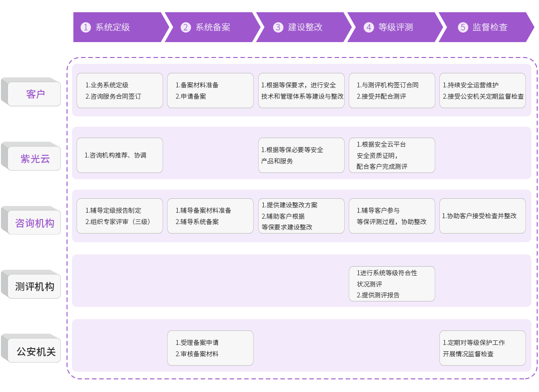Click the 进行系统等级符合性 状况测评 card
539x392 pixels.
coord(392,284)
